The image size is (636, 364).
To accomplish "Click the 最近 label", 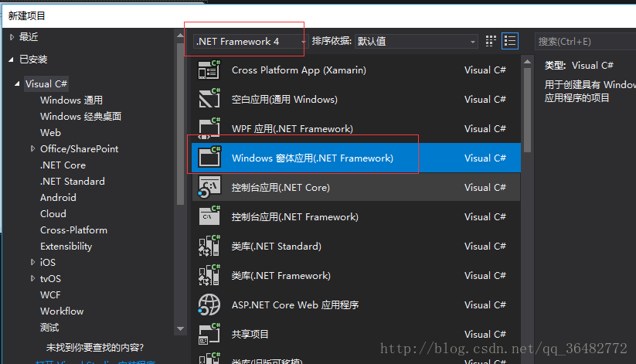I will 29,37.
